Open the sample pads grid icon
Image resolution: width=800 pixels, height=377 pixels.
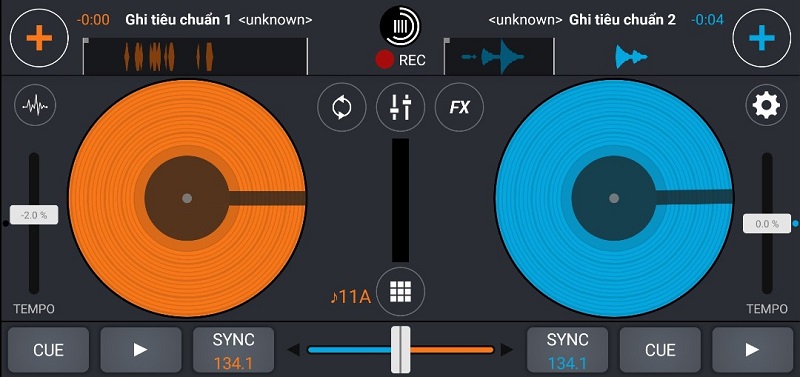[x=401, y=291]
